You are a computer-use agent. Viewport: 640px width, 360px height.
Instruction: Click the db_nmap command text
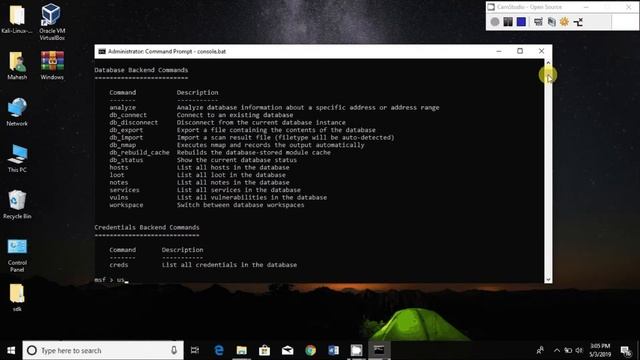pyautogui.click(x=122, y=145)
